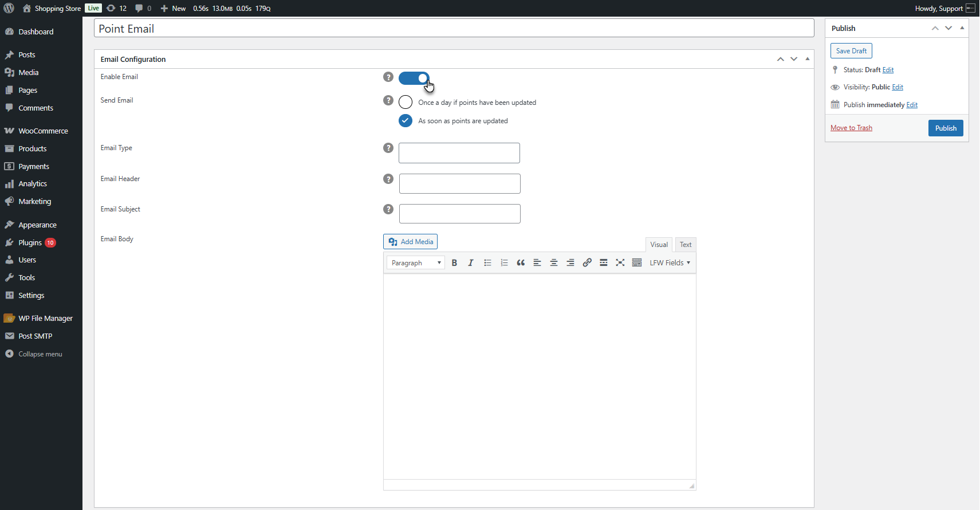
Task: Switch to the Text editor tab
Action: [686, 245]
